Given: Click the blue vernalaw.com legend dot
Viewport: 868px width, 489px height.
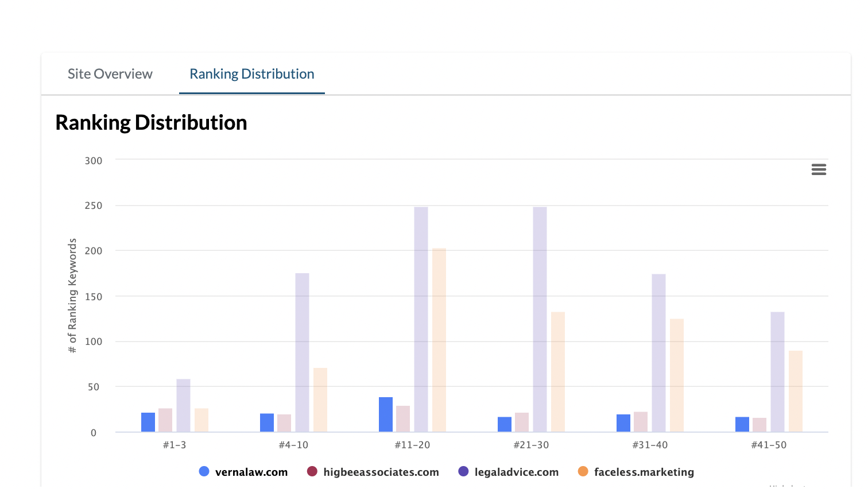Looking at the screenshot, I should pos(204,472).
